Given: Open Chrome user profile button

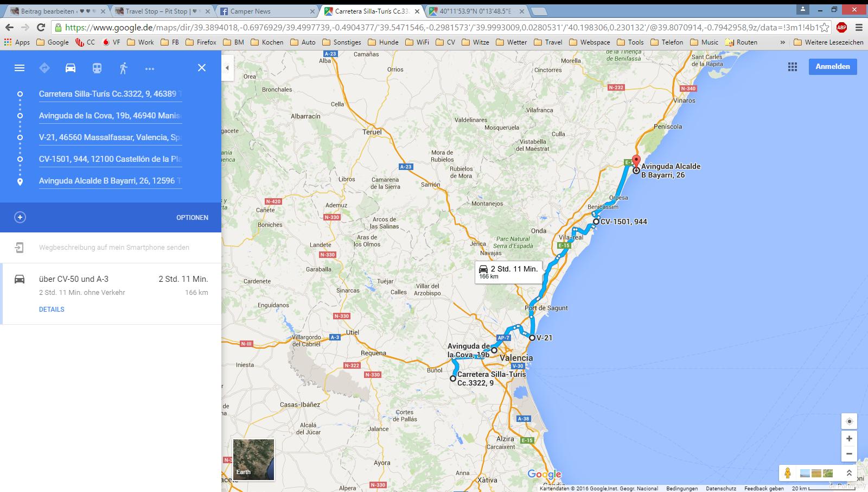Looking at the screenshot, I should click(x=802, y=9).
